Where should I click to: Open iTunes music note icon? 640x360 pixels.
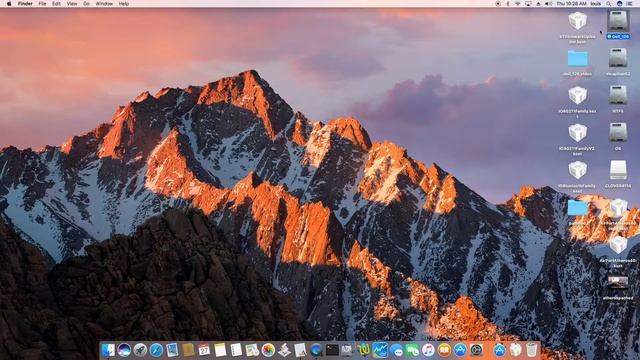pos(428,350)
